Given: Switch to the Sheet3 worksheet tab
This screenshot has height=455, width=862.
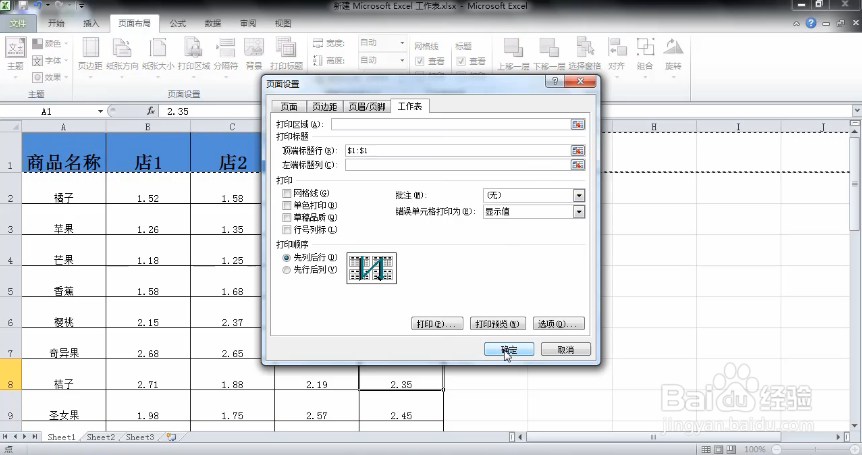Looking at the screenshot, I should click(140, 437).
